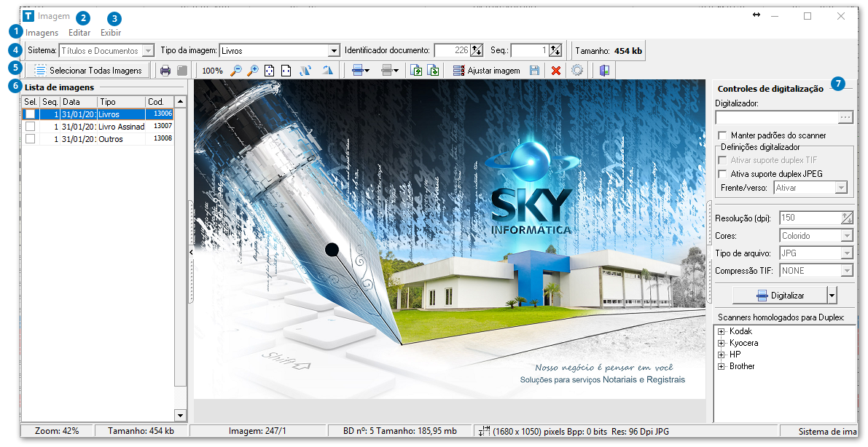Click the blue scanner icon in the toolbar
The image size is (868, 447).
click(358, 71)
